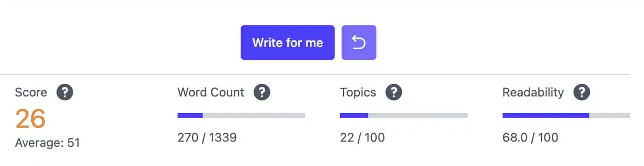Click the undo arrow icon button

pos(359,43)
